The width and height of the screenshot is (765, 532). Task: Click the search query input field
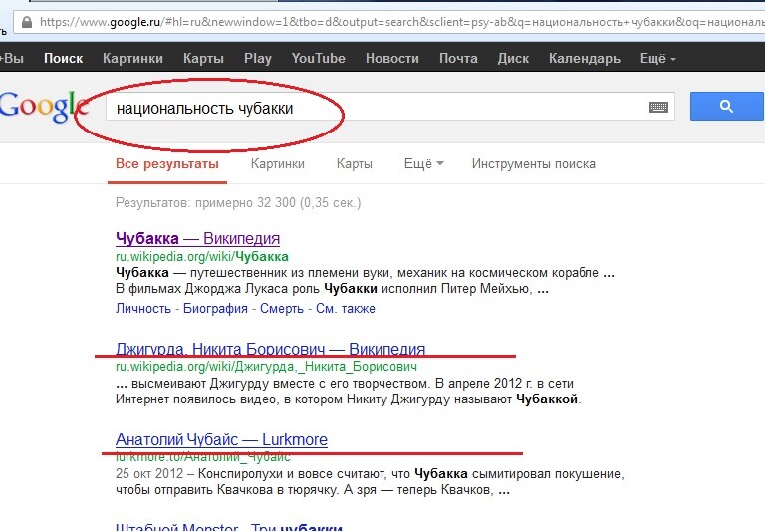(379, 108)
